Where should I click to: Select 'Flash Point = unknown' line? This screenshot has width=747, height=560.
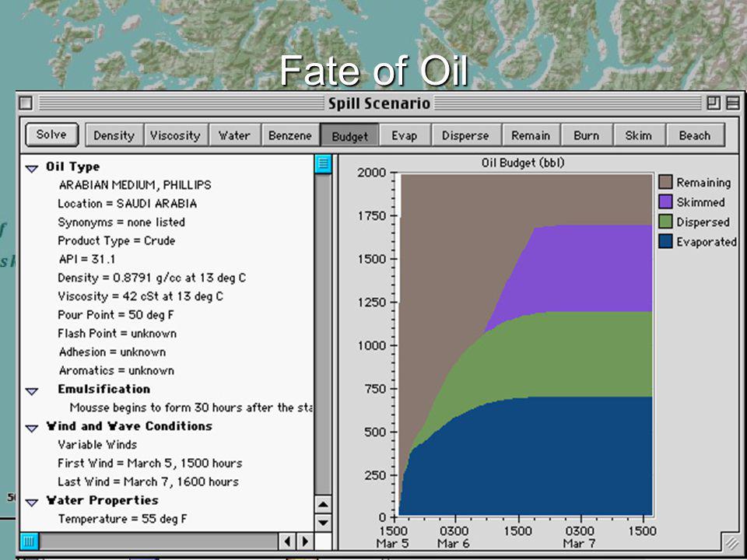coord(117,334)
